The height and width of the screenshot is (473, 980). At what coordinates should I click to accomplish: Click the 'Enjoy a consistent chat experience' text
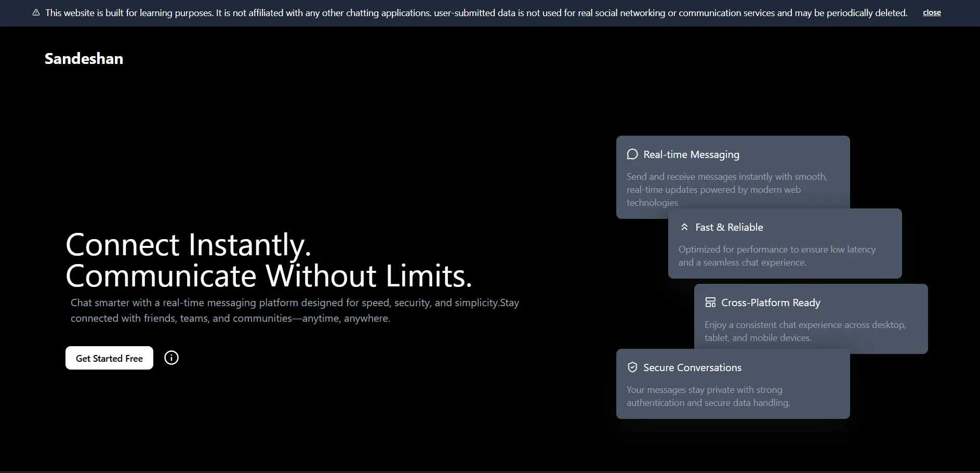pos(805,331)
